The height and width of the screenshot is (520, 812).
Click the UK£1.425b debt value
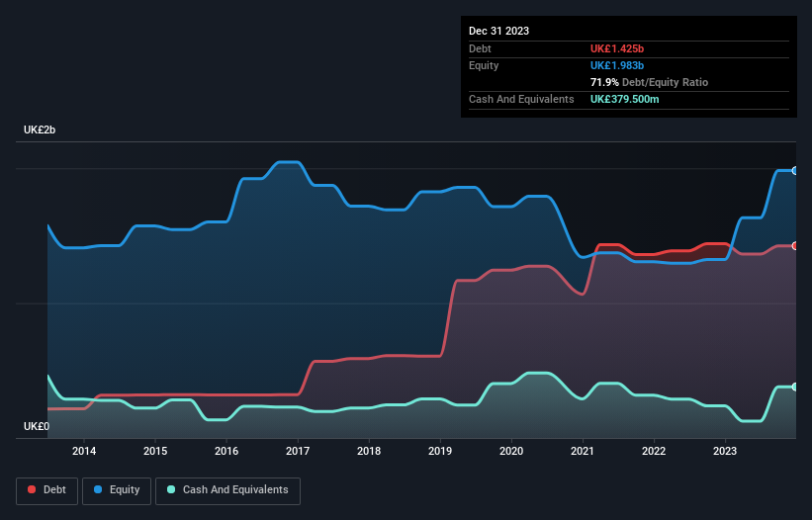(x=617, y=48)
